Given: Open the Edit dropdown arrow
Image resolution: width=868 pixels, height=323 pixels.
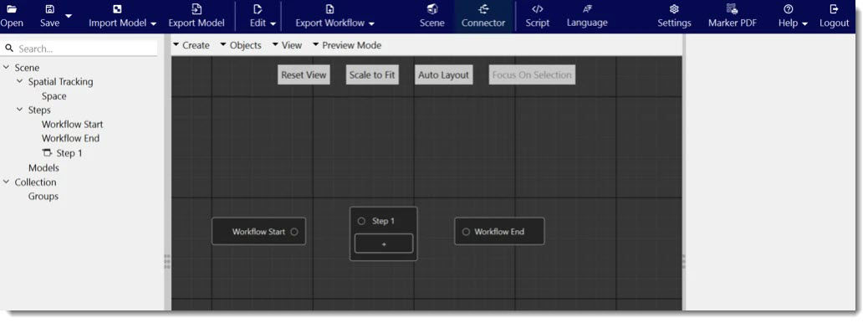Looking at the screenshot, I should (x=273, y=23).
